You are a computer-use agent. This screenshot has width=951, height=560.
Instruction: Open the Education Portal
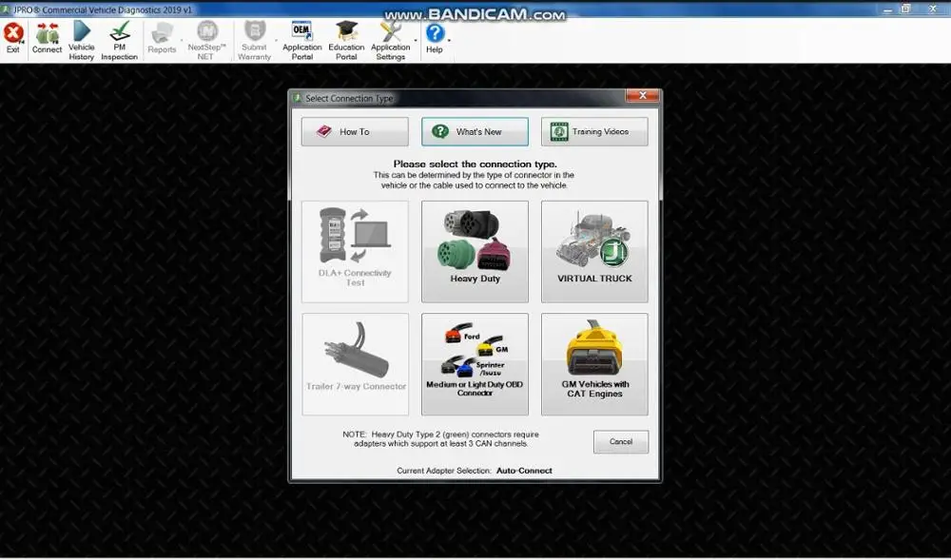click(x=346, y=41)
